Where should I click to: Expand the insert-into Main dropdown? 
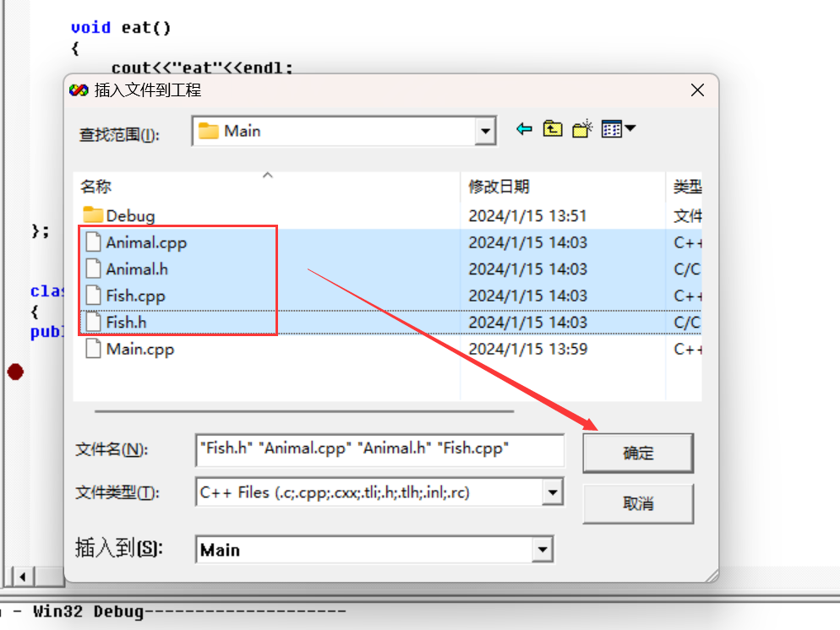(543, 549)
